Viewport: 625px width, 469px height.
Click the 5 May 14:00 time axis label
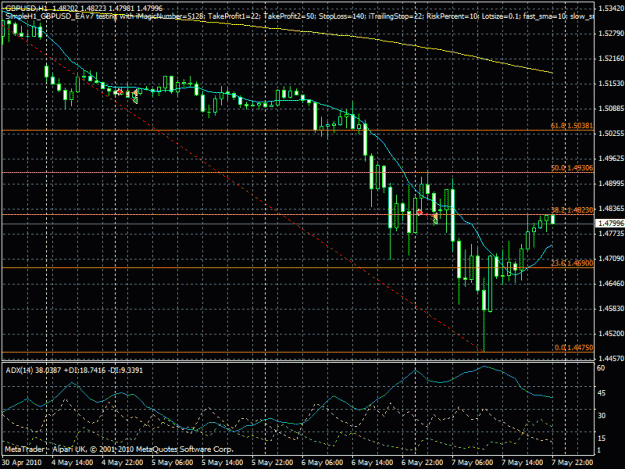[x=222, y=463]
